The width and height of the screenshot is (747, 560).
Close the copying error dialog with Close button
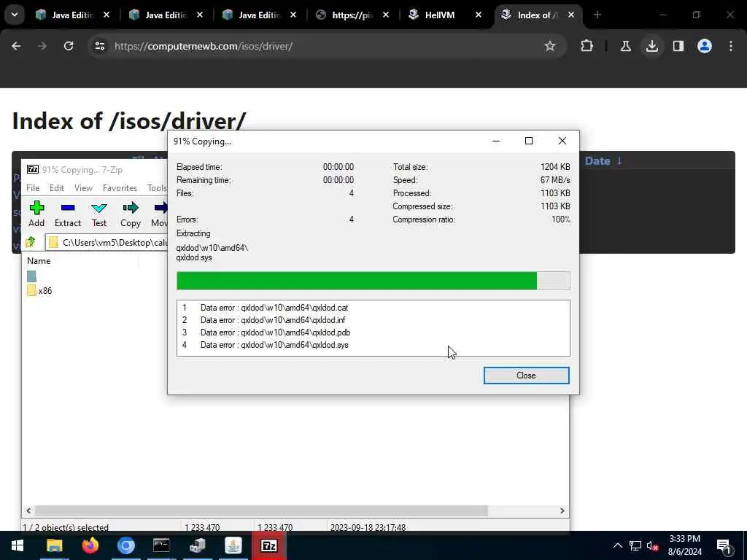526,376
